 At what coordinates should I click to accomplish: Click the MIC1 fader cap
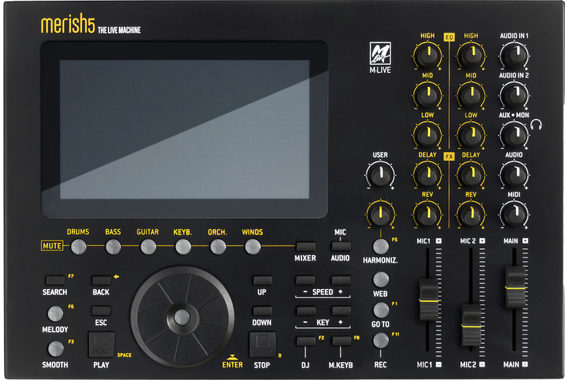pyautogui.click(x=429, y=300)
